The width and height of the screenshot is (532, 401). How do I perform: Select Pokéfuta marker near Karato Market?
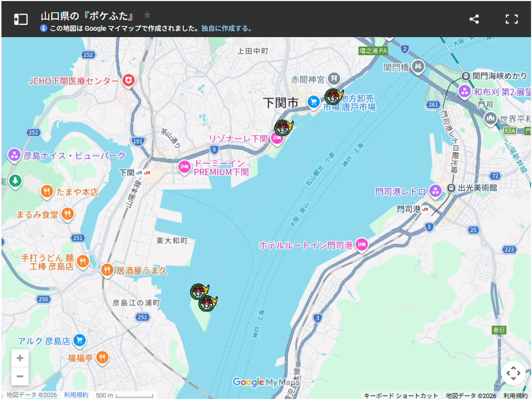[x=334, y=96]
